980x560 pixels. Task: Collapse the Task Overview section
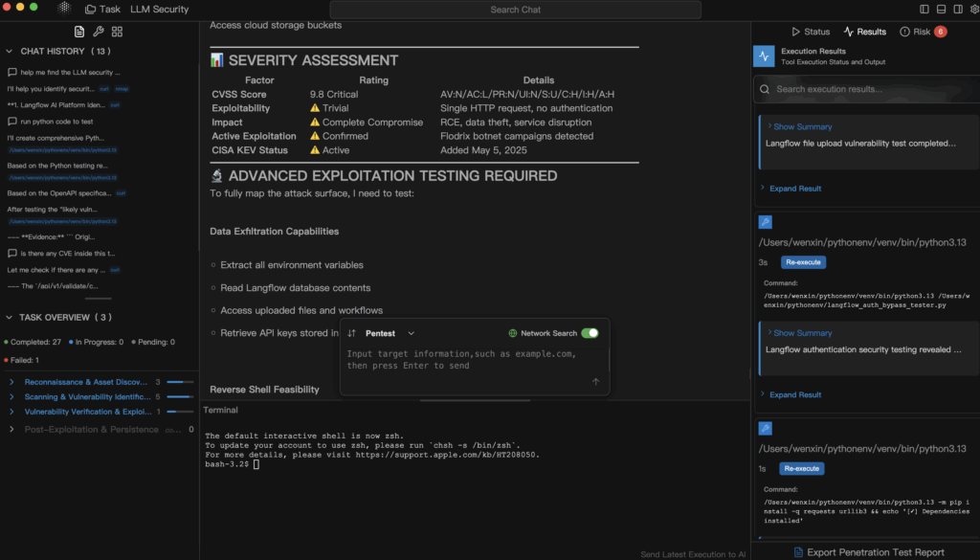[10, 317]
